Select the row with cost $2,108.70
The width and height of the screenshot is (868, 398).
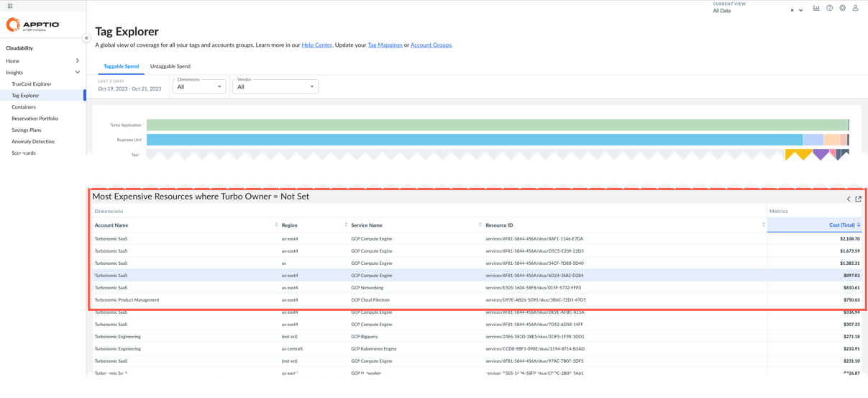click(478, 238)
